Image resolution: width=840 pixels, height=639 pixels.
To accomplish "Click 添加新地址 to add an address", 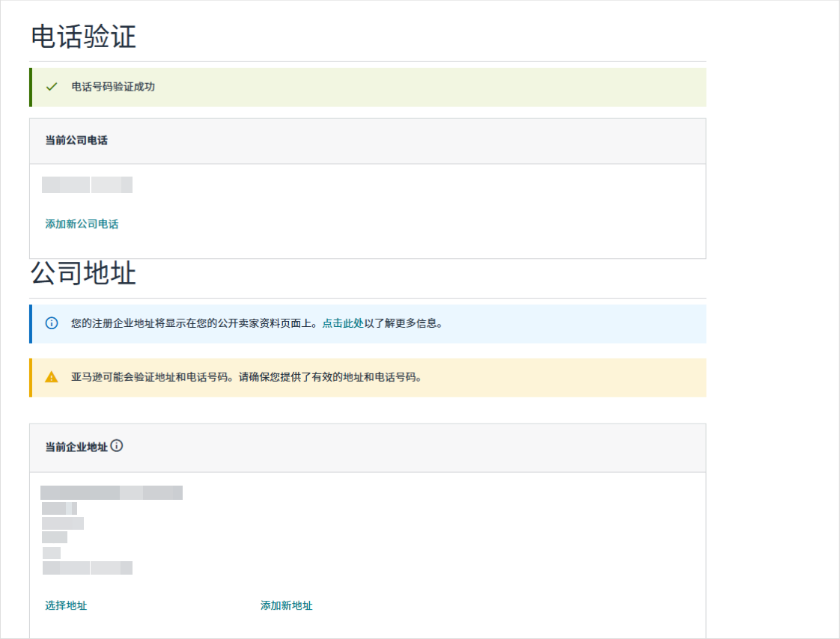I will coord(286,605).
